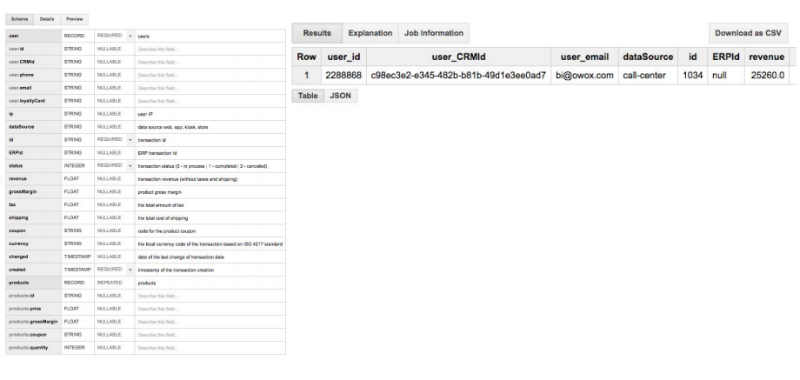
Task: Click the 'product gross margin' description
Action: tap(160, 192)
